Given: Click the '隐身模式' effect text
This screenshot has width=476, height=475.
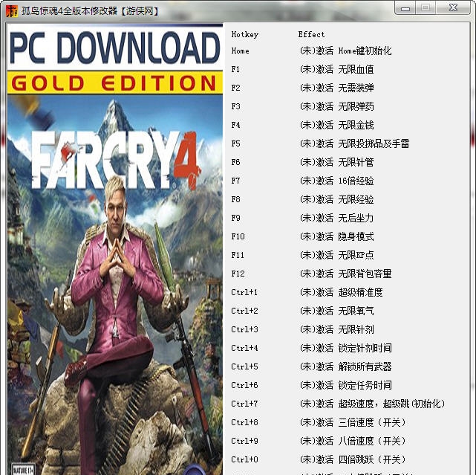Looking at the screenshot, I should point(356,236).
